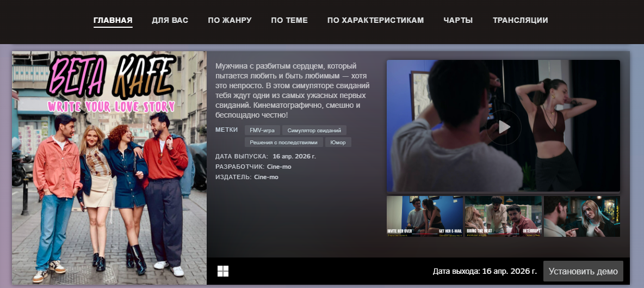The height and width of the screenshot is (288, 644).
Task: Click the МЕТКИ label
Action: pyautogui.click(x=226, y=130)
